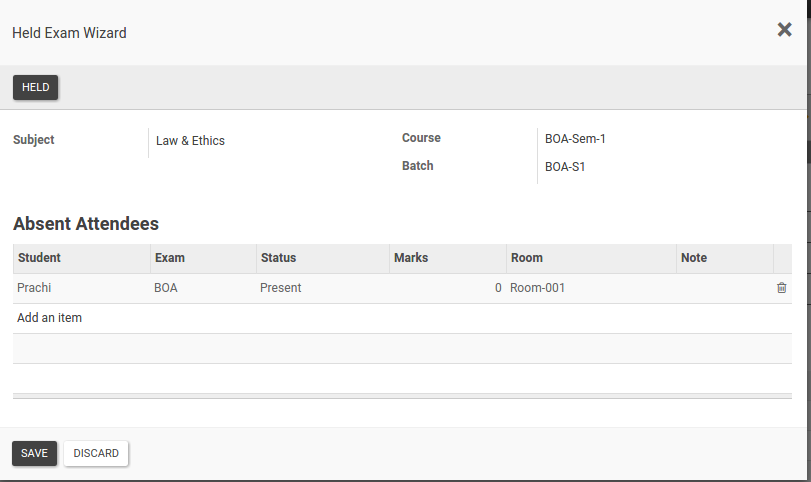Open the Present status cell
The image size is (811, 482).
[x=281, y=288]
